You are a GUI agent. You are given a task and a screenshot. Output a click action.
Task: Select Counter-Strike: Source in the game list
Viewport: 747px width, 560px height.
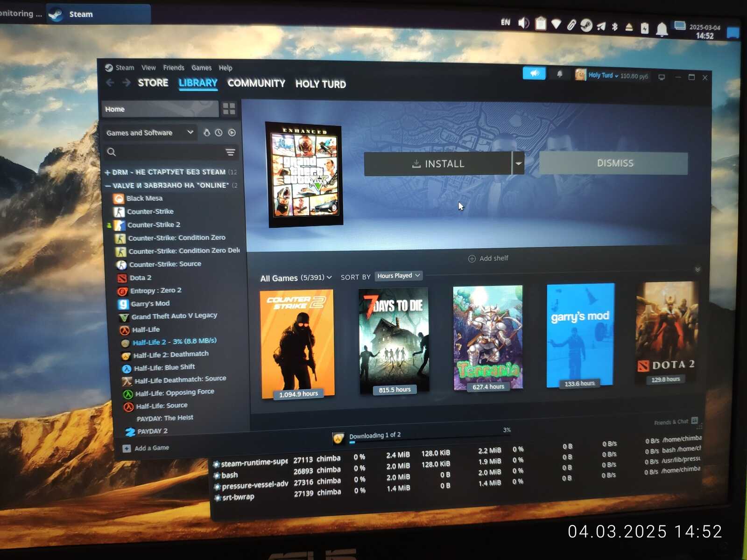point(165,264)
